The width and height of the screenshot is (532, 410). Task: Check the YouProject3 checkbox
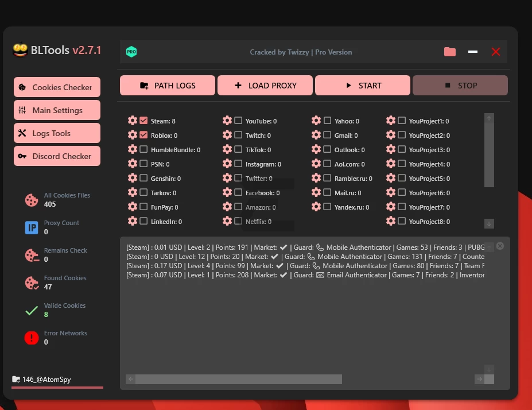pos(402,149)
